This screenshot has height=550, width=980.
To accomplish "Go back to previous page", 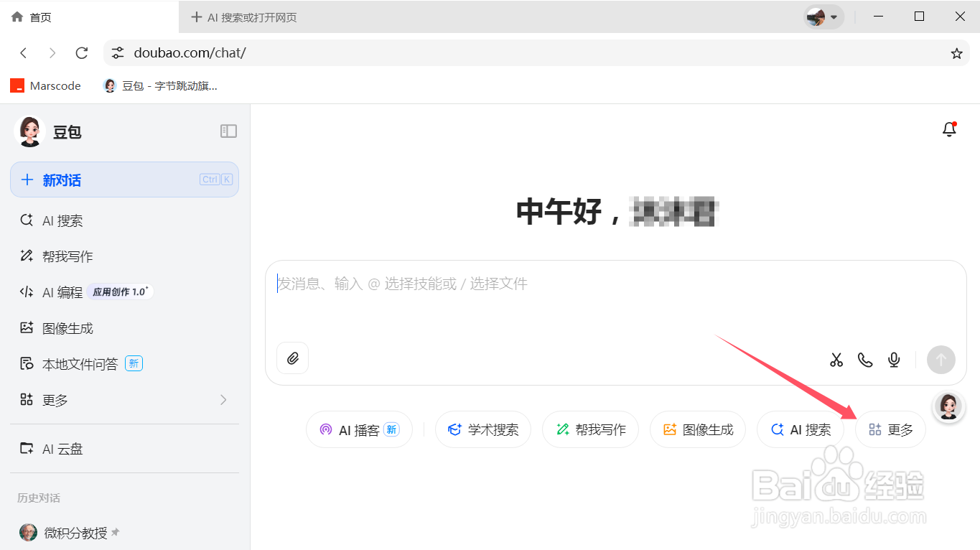I will point(24,53).
